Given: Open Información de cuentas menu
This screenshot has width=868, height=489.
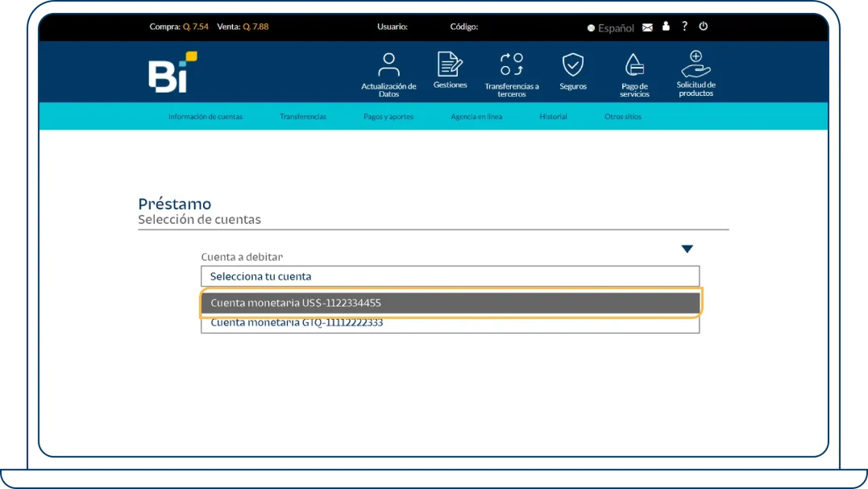Looking at the screenshot, I should point(206,117).
